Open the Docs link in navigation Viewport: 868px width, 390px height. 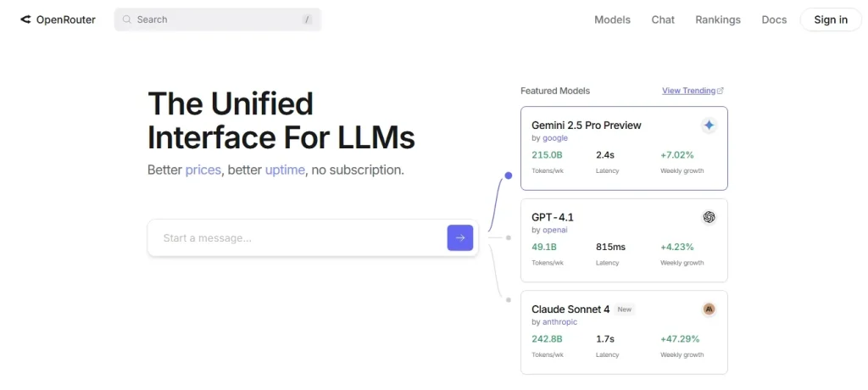774,19
